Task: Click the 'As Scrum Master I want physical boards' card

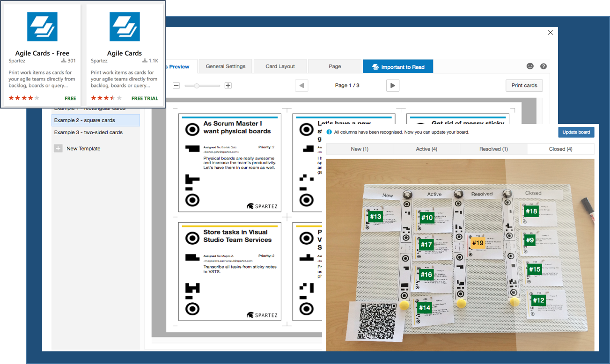Action: pyautogui.click(x=230, y=163)
